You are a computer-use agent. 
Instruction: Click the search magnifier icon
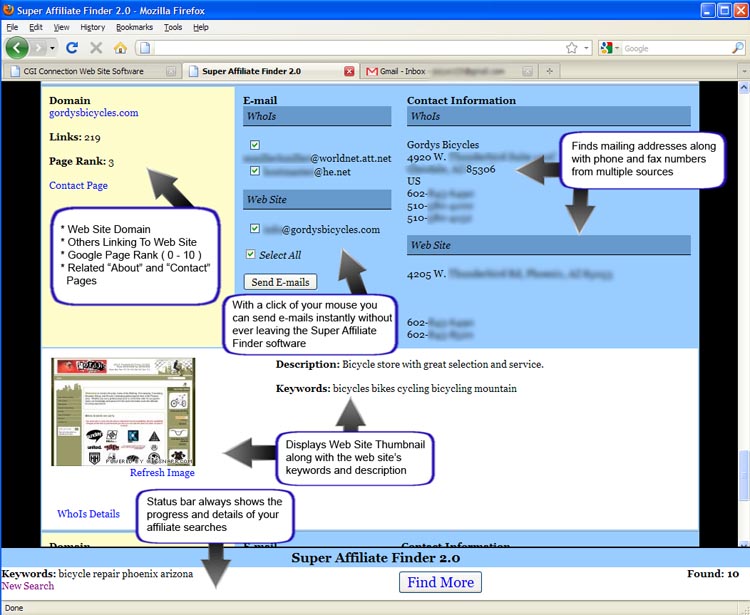(x=738, y=48)
